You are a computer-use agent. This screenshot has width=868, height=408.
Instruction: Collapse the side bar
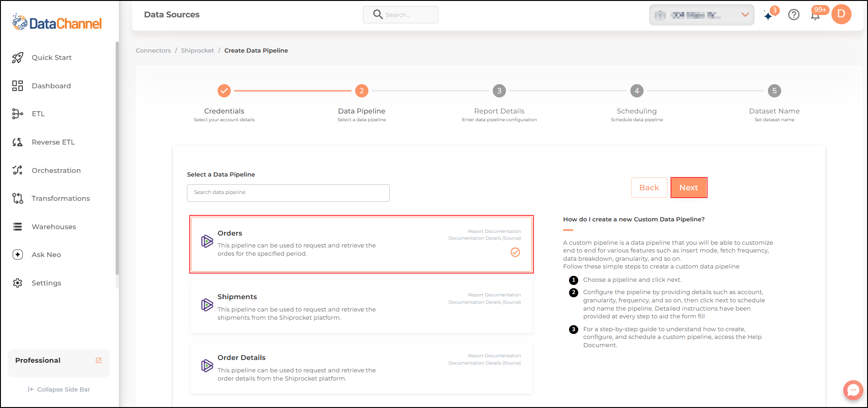(59, 389)
